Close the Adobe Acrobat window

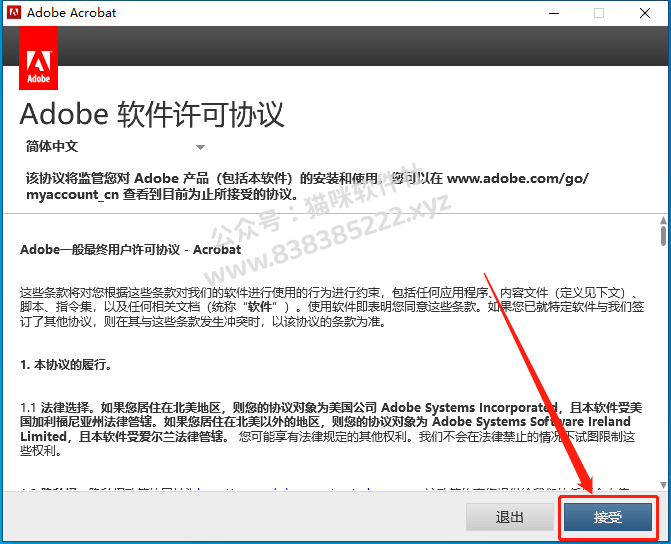pyautogui.click(x=644, y=13)
